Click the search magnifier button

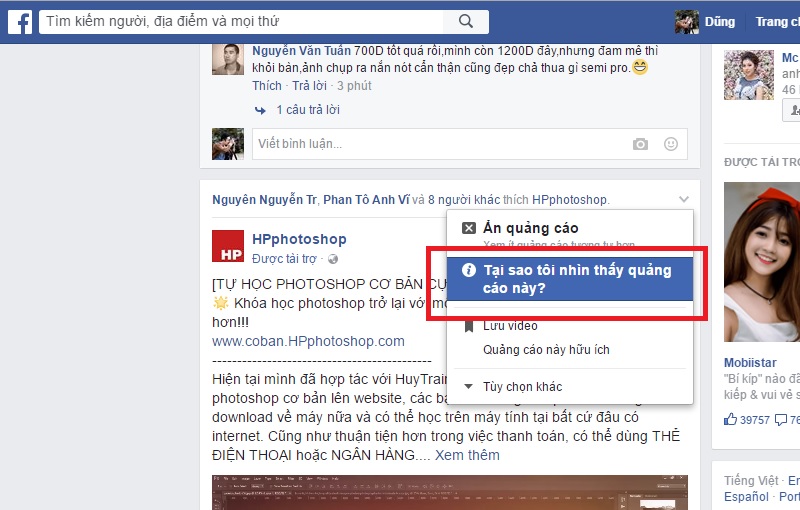[466, 21]
